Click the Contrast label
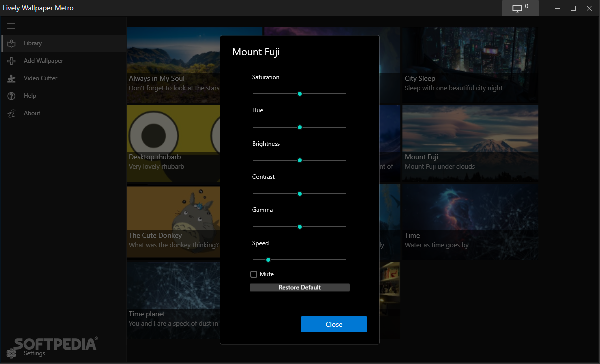This screenshot has height=364, width=600. pos(264,177)
